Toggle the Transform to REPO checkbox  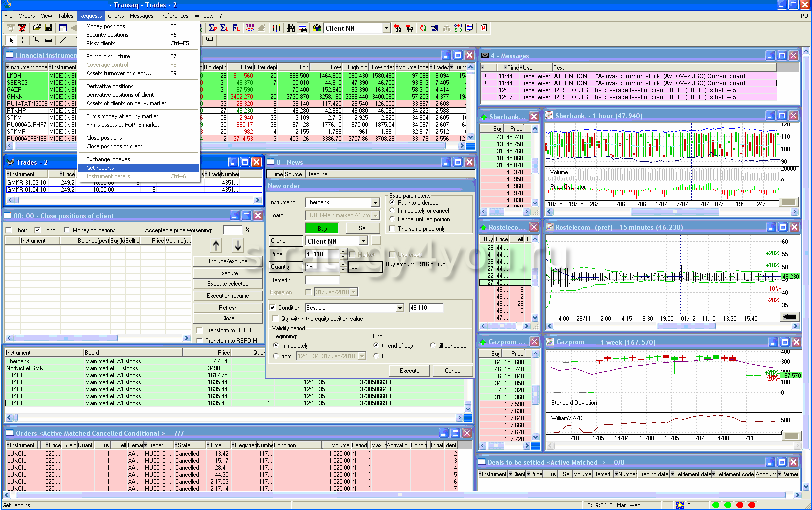coord(200,330)
